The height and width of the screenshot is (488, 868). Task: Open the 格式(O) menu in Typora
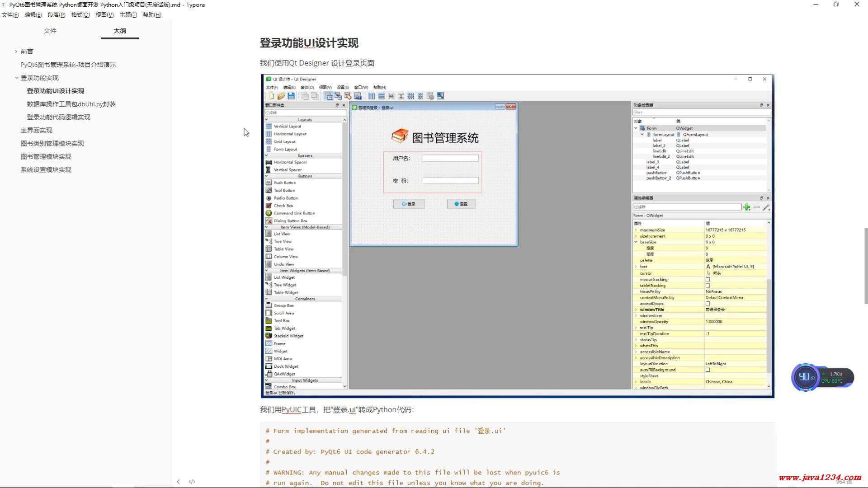81,15
